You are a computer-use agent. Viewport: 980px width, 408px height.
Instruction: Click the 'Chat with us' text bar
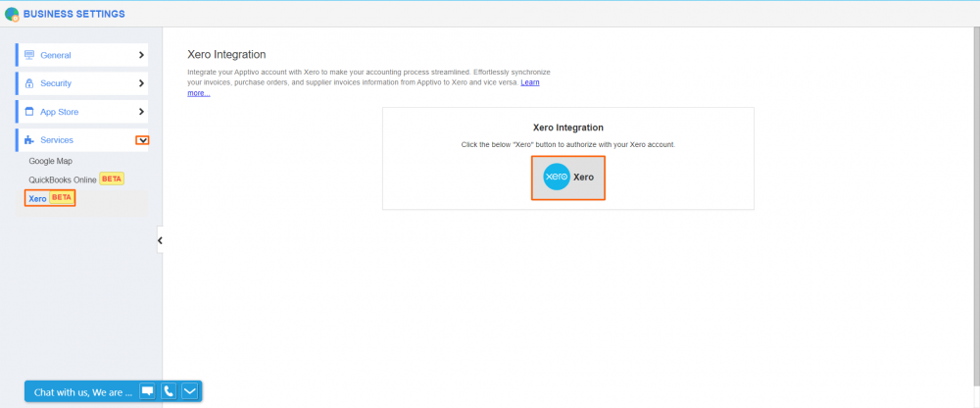(82, 392)
